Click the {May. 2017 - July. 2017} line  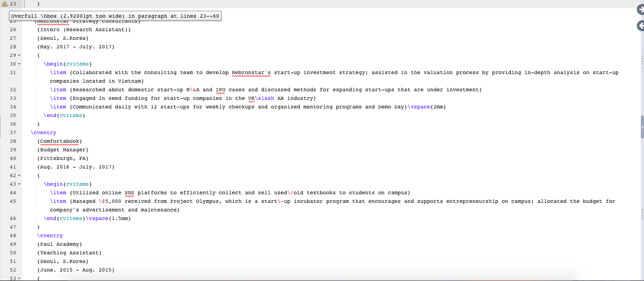[76, 47]
